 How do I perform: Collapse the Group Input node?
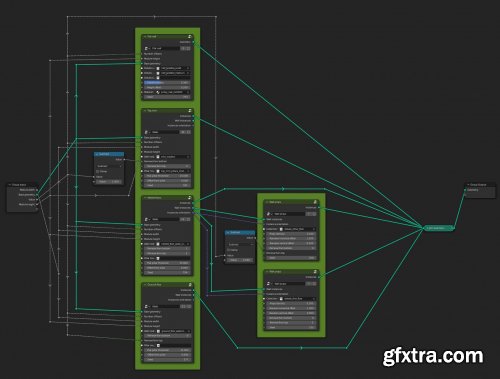[x=10, y=184]
